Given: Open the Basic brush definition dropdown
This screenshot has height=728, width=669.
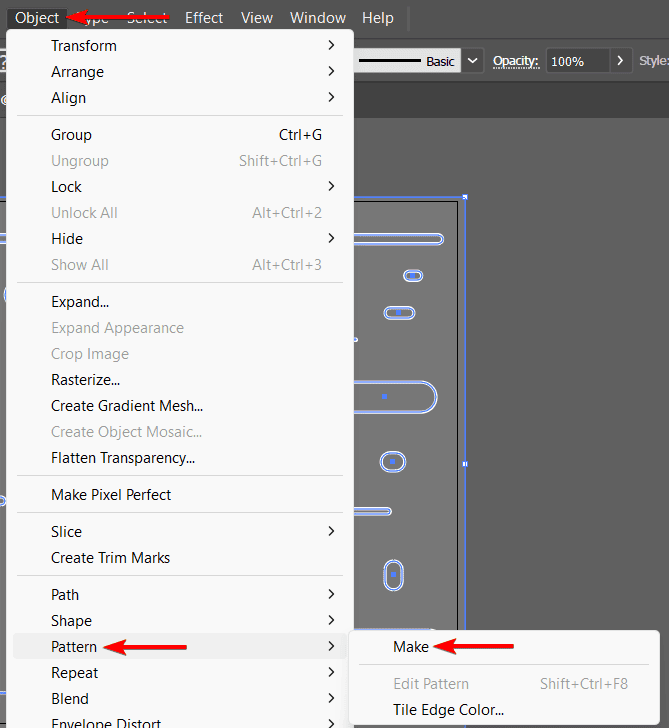Looking at the screenshot, I should 473,61.
